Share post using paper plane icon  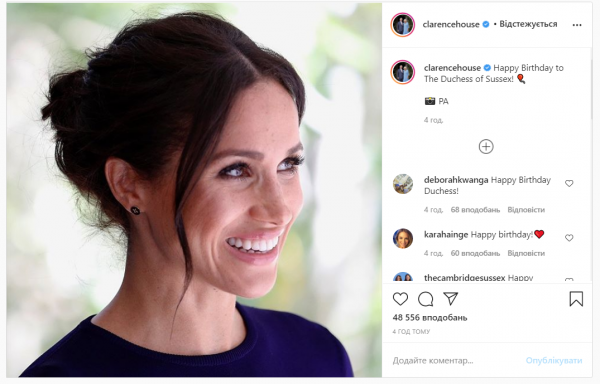pos(451,299)
